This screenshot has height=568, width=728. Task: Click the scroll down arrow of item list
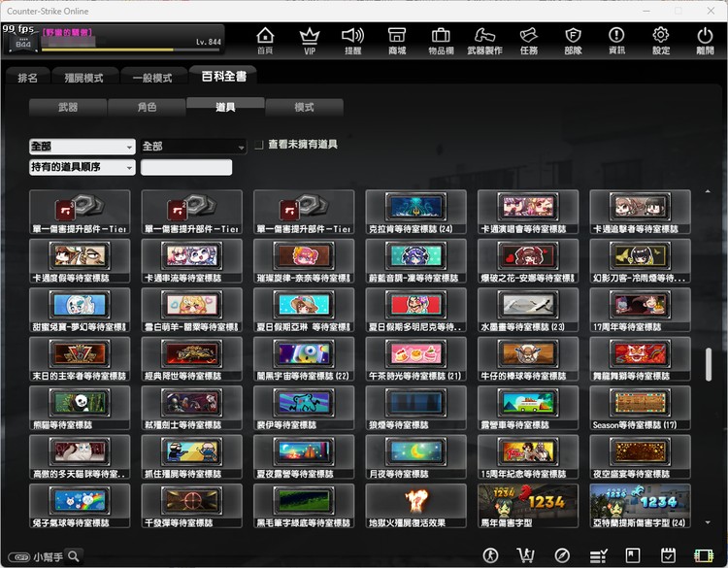tap(708, 522)
